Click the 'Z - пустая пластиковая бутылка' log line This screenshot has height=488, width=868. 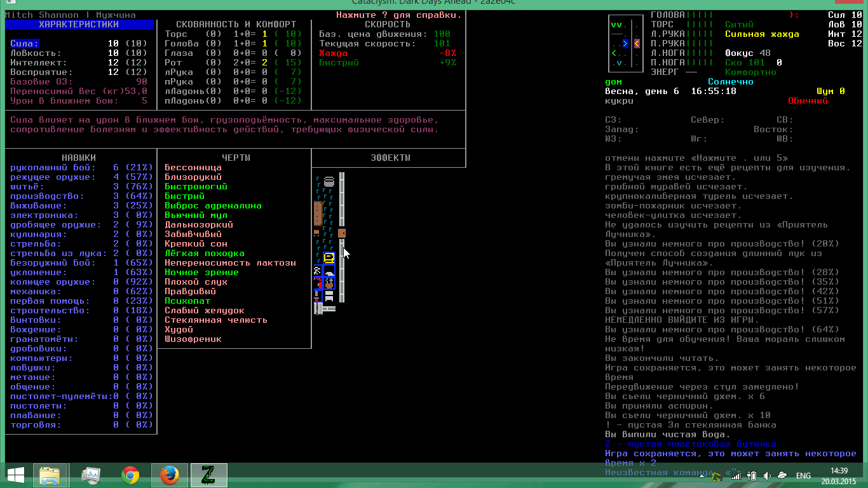[x=691, y=444]
